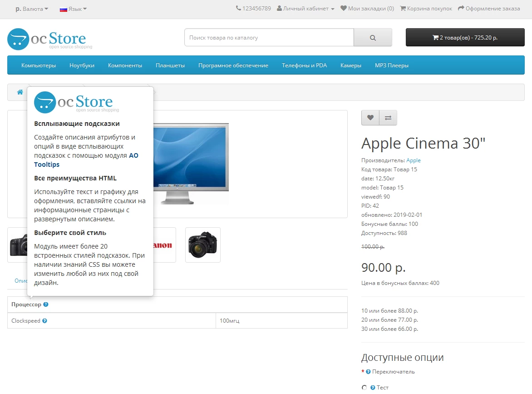Click the Код товара: Товар 15 line
Screen dimensions: 532x394
(389, 170)
